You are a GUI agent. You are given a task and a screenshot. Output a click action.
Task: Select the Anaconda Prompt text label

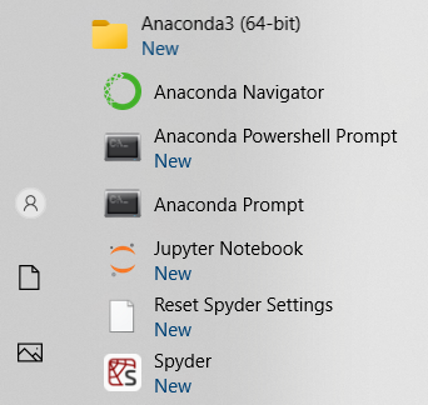[229, 205]
